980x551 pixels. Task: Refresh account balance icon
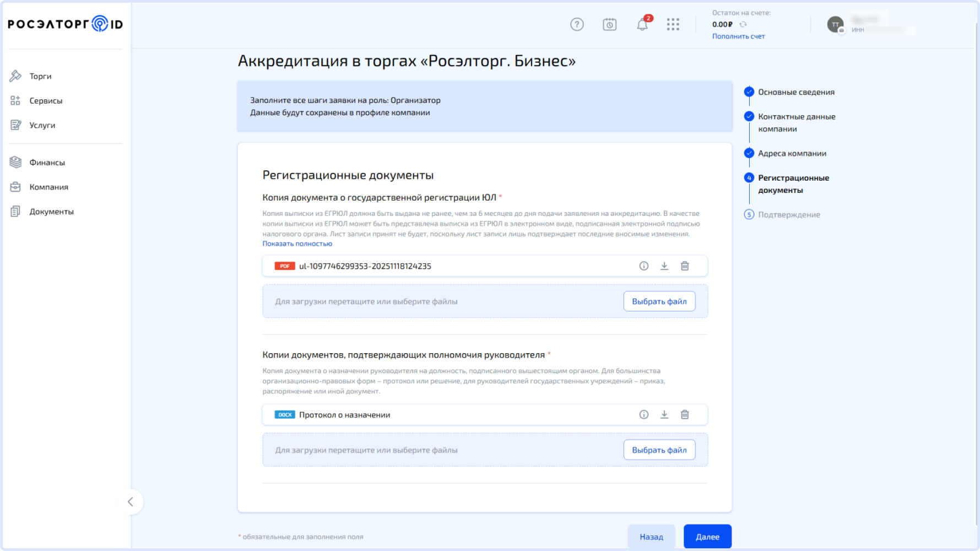tap(743, 24)
